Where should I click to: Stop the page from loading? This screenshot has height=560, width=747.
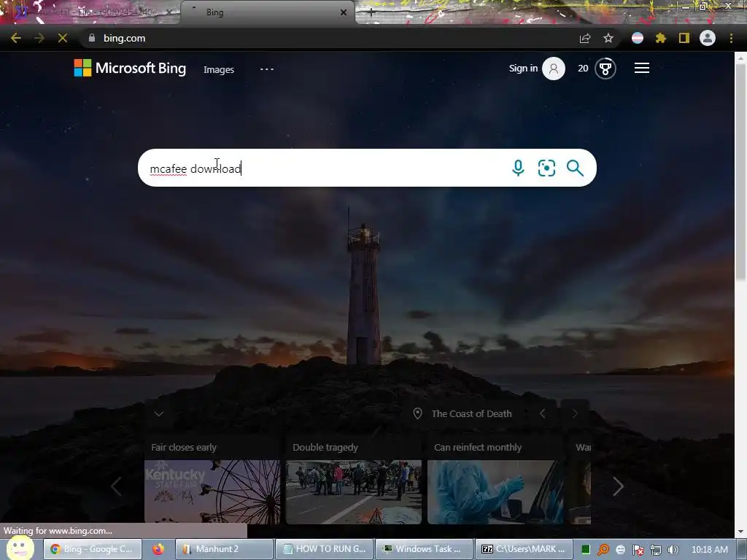click(63, 38)
